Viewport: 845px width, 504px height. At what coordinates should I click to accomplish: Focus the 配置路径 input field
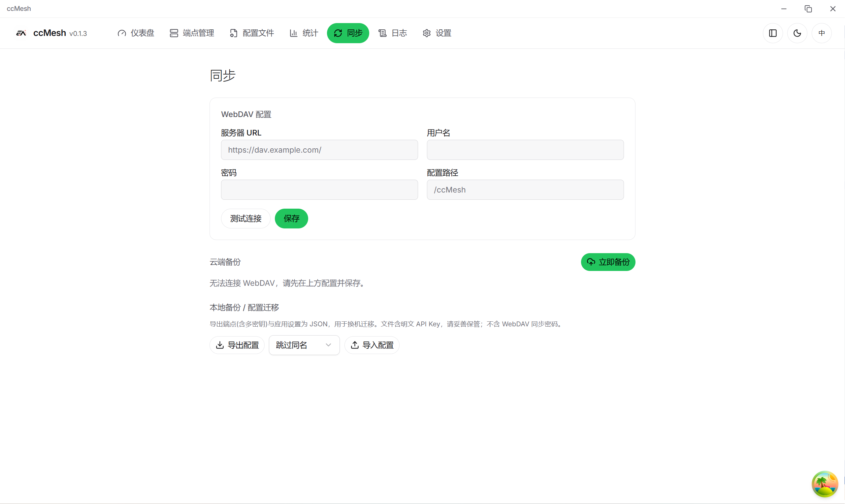[x=525, y=190]
